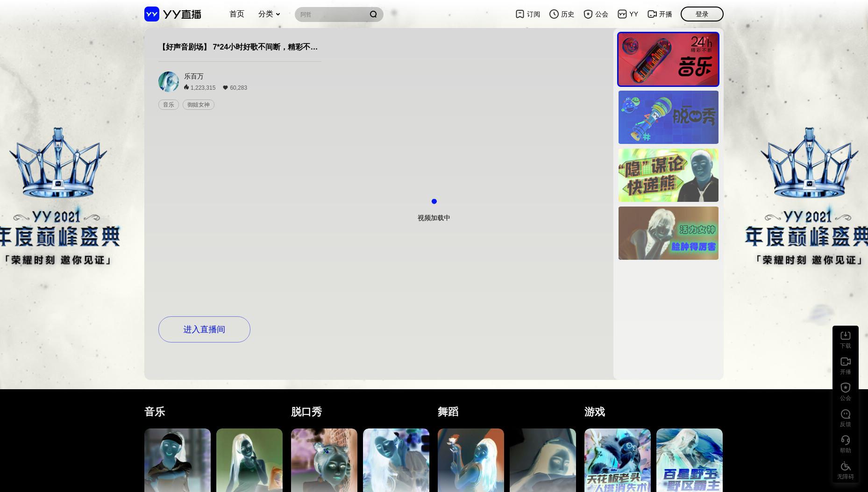Viewport: 868px width, 492px height.
Task: Go to 首页 home page
Action: coord(237,14)
